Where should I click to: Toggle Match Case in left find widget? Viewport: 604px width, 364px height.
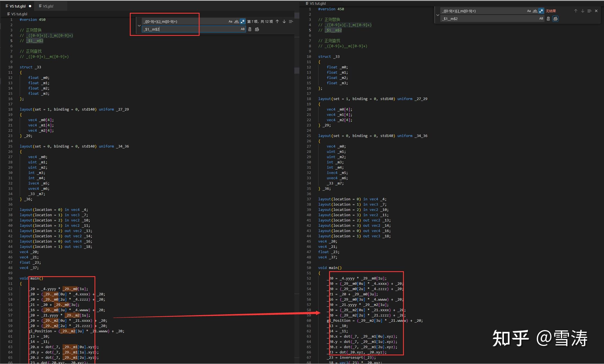(230, 21)
